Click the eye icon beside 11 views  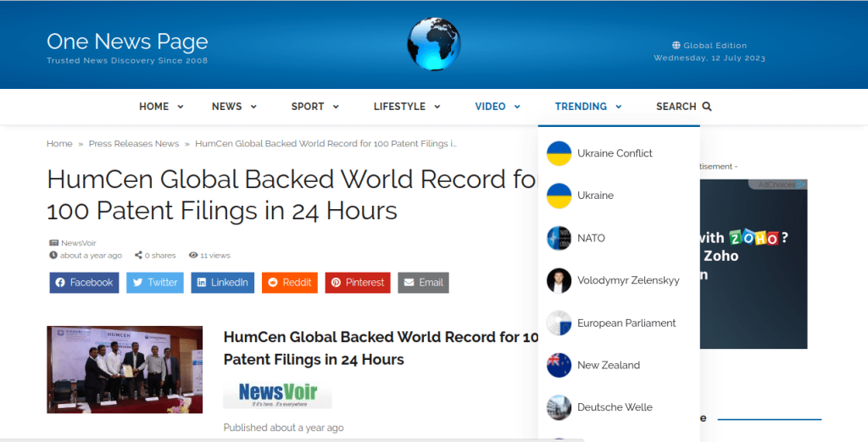coord(193,255)
